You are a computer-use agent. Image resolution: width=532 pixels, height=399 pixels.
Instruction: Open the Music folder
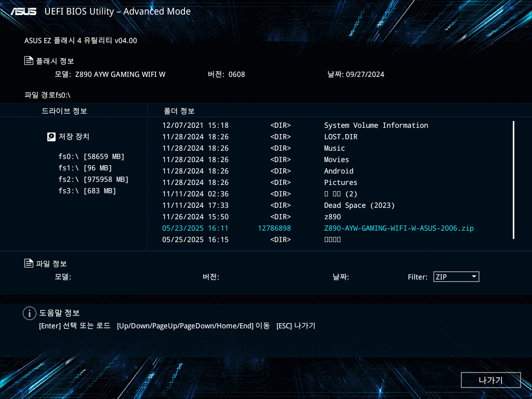point(334,148)
